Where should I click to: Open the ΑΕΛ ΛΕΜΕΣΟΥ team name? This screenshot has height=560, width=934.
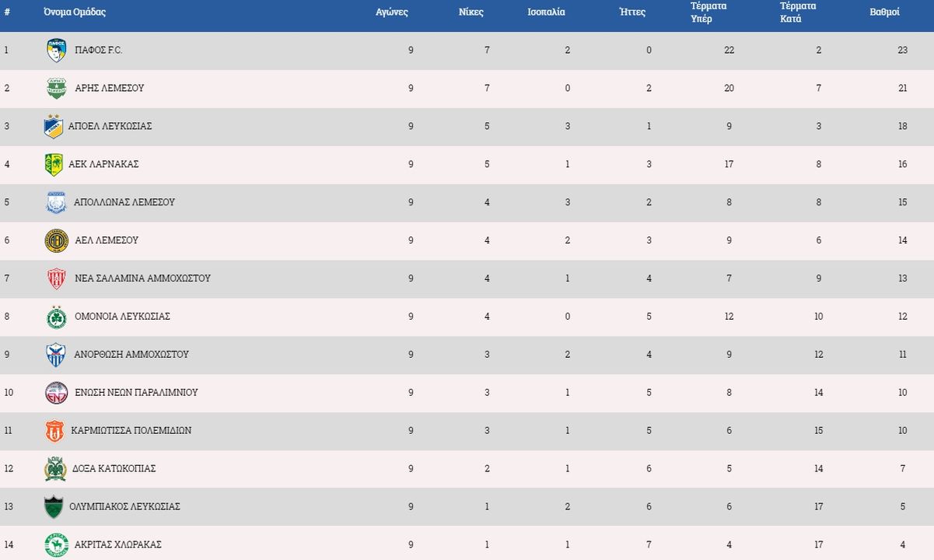coord(107,240)
